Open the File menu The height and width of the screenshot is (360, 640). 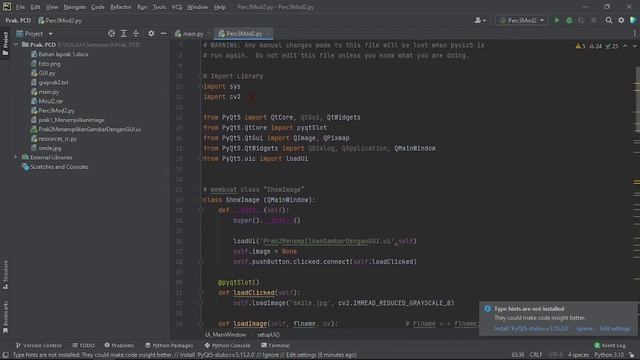point(20,7)
